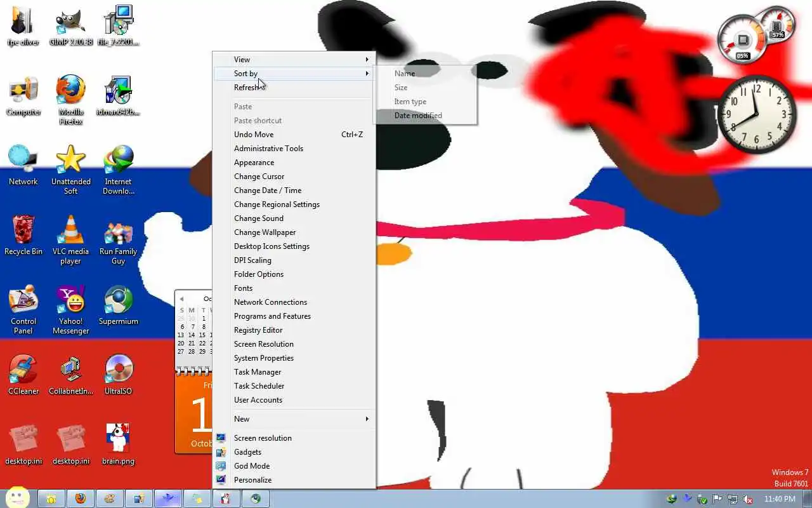
Task: Choose Personalize in the context menu
Action: pyautogui.click(x=294, y=480)
